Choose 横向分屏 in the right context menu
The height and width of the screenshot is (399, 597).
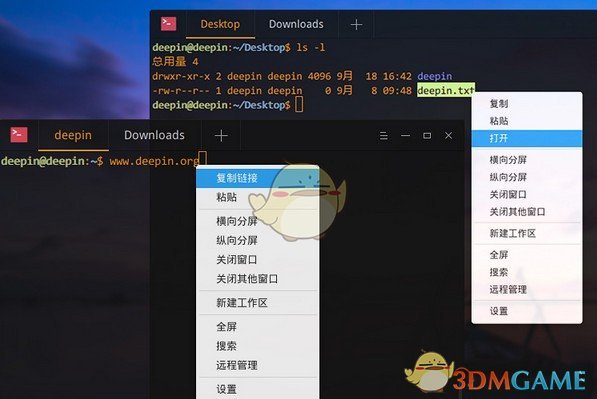[x=527, y=160]
